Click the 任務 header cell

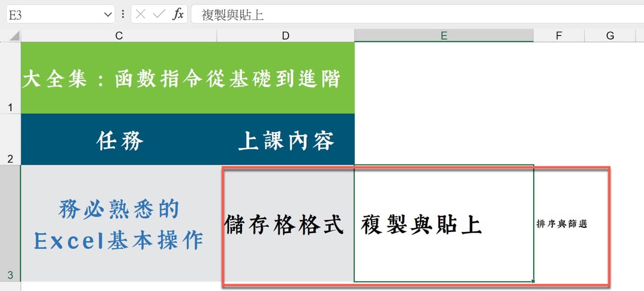(x=119, y=140)
